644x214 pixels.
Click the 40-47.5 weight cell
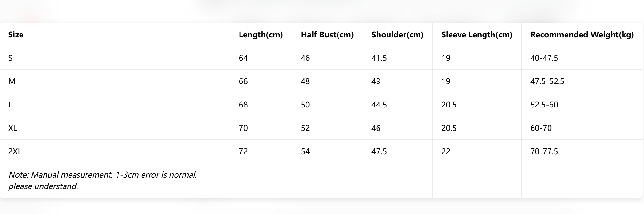(544, 58)
